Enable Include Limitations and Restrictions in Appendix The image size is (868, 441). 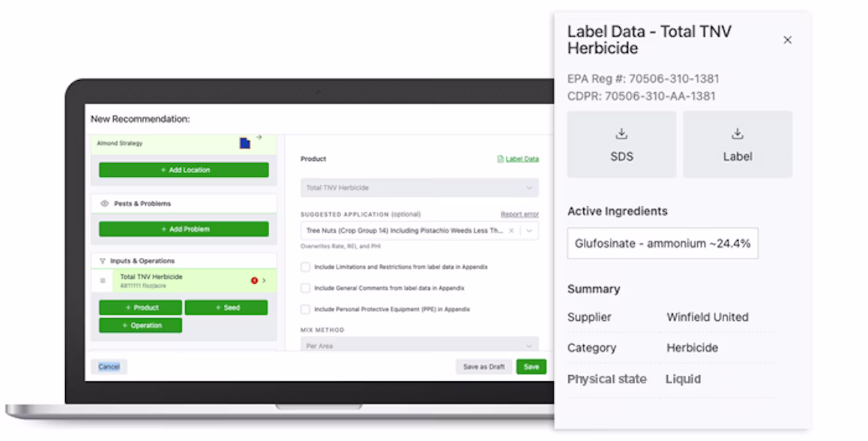point(305,267)
